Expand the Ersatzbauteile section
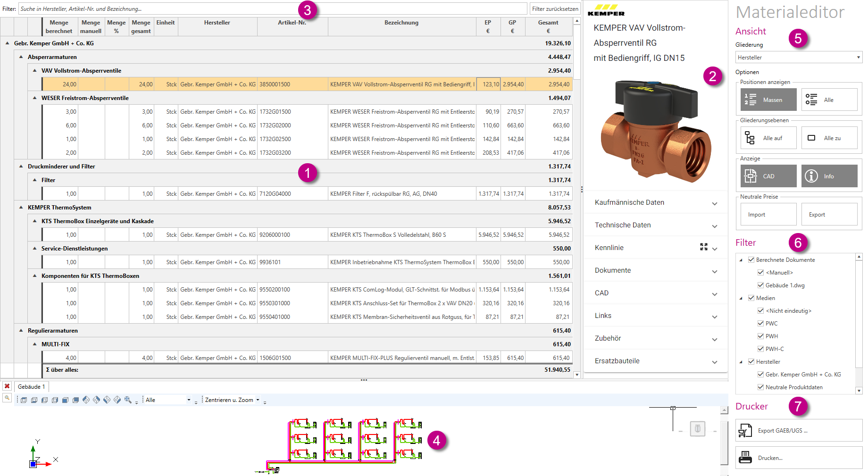The image size is (868, 476). pyautogui.click(x=656, y=361)
